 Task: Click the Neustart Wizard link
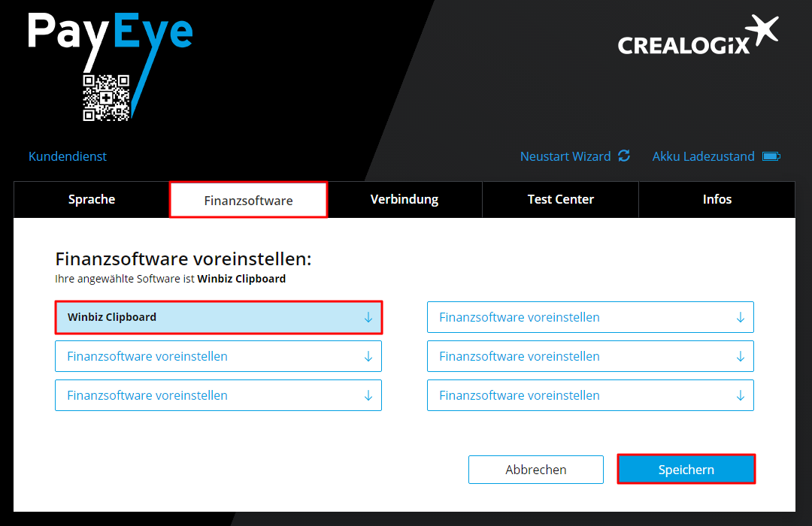(x=565, y=156)
